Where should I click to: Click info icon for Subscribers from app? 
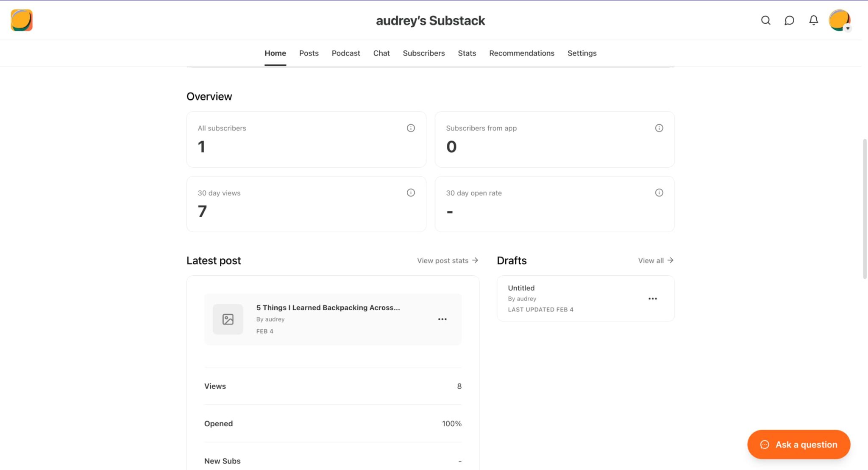click(659, 128)
